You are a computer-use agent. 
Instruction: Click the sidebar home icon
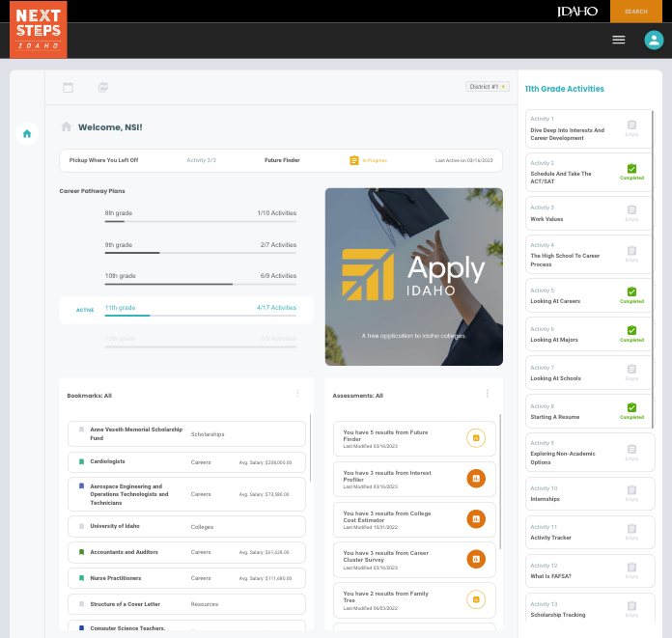pyautogui.click(x=27, y=134)
